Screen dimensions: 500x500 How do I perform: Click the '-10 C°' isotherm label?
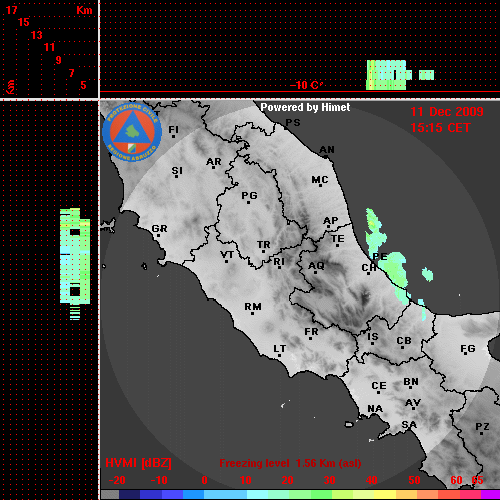(x=306, y=85)
